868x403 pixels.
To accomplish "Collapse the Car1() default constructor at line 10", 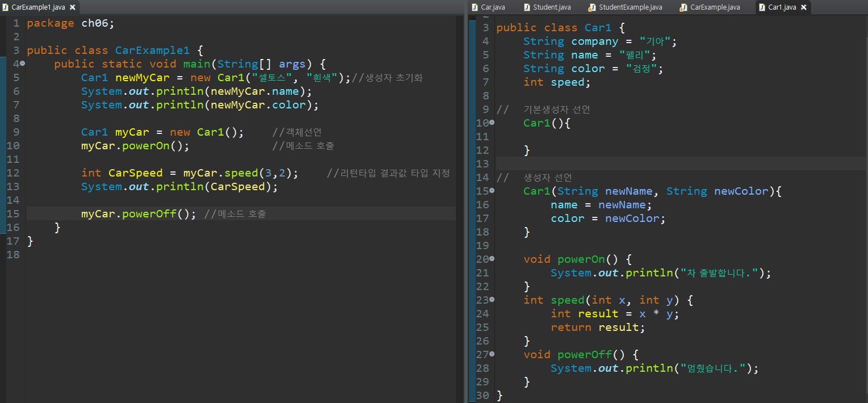I will click(492, 123).
